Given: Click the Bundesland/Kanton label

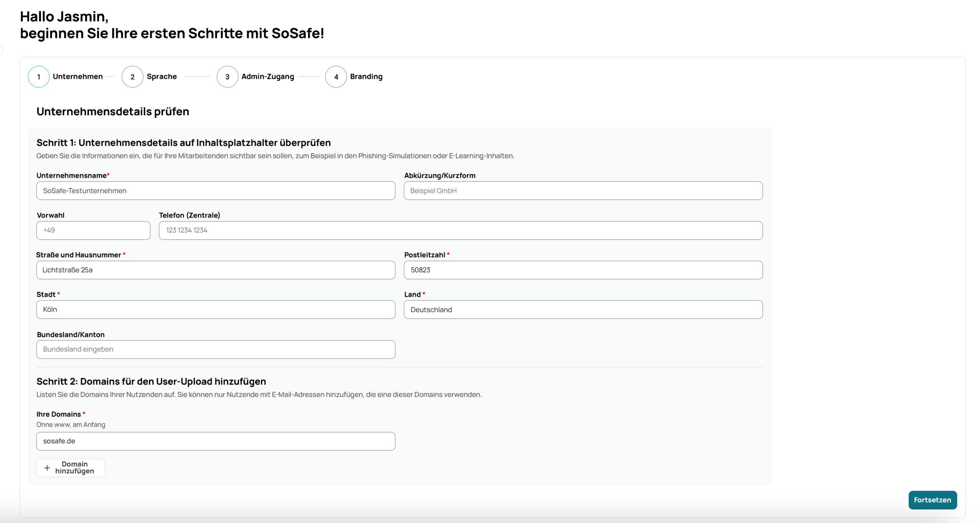Looking at the screenshot, I should pos(71,334).
